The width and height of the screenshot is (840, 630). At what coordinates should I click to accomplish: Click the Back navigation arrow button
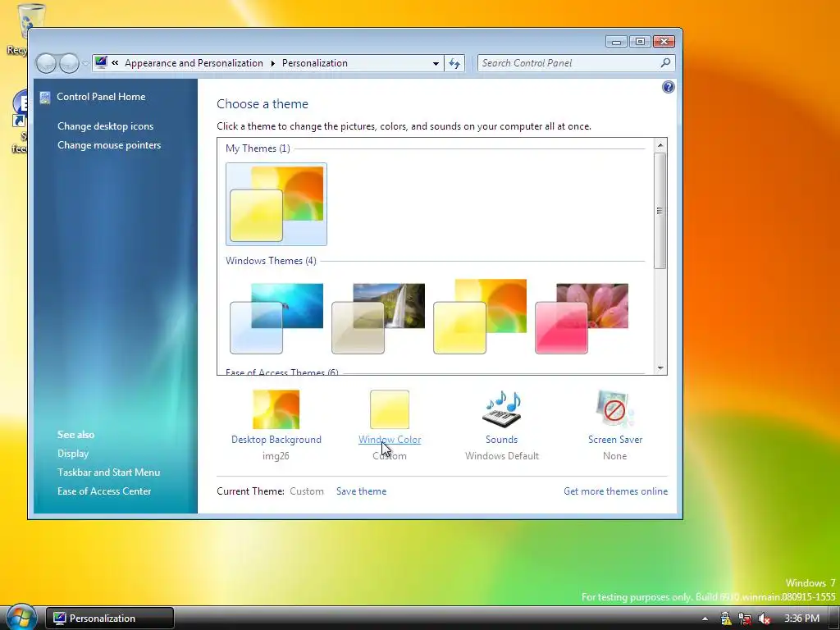point(46,63)
